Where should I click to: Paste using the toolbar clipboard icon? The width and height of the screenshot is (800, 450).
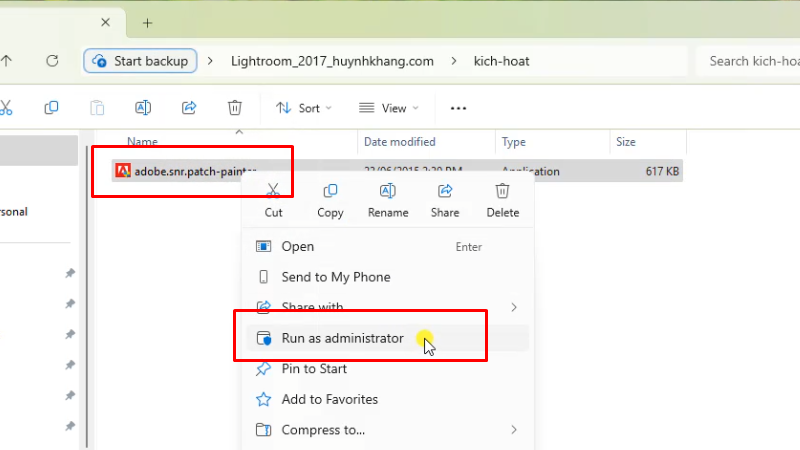97,108
